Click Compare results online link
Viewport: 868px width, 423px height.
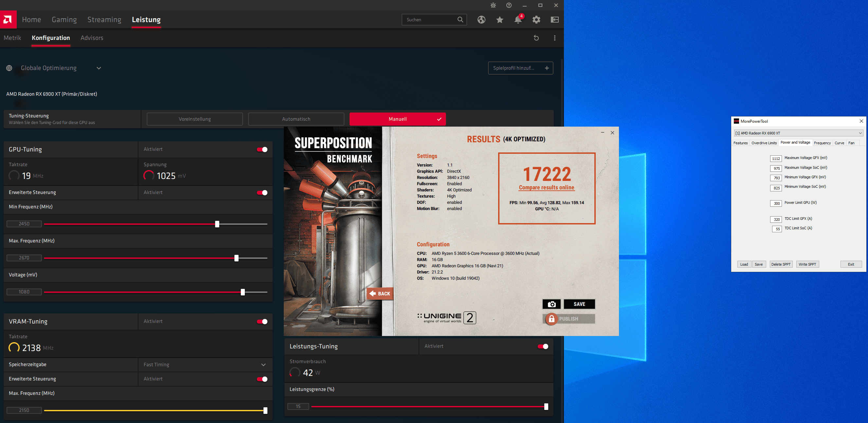click(x=547, y=187)
